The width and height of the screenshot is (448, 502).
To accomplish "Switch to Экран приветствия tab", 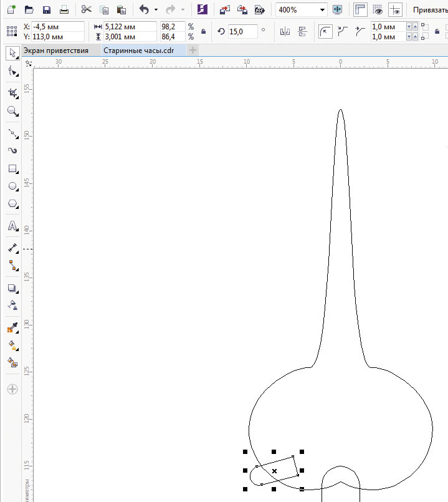I will pyautogui.click(x=55, y=51).
